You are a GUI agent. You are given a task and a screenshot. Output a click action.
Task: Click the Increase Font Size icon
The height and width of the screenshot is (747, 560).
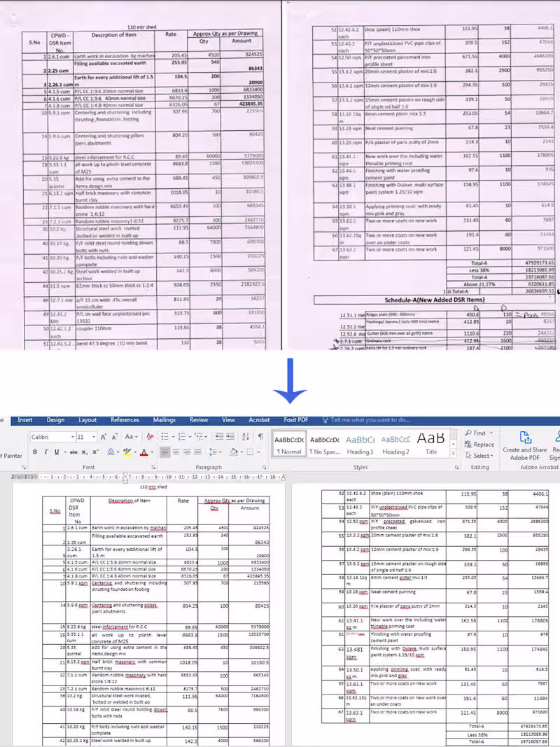(102, 436)
